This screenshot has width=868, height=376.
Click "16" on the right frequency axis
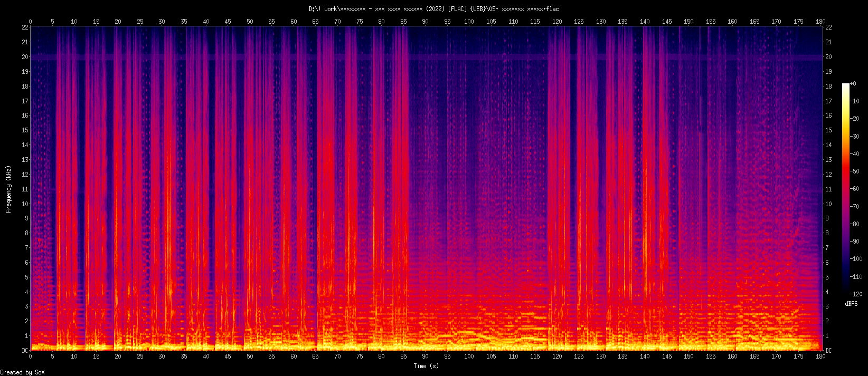click(x=828, y=115)
